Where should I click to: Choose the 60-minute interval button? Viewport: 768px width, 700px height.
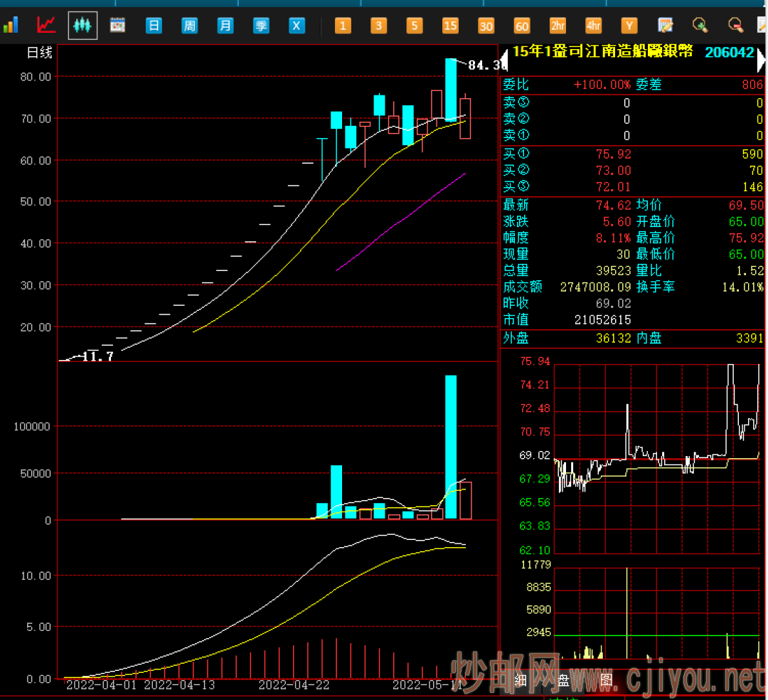522,26
